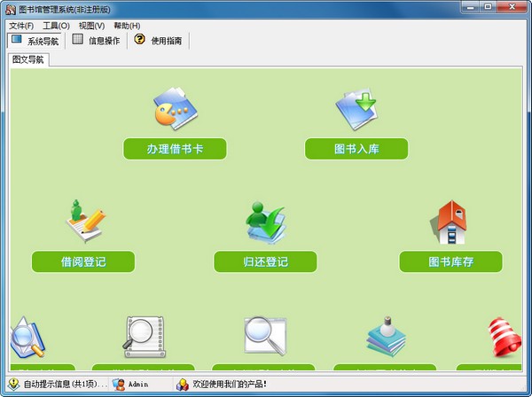This screenshot has width=532, height=397.
Task: Click the return icon above 归还登记
Action: tap(265, 222)
